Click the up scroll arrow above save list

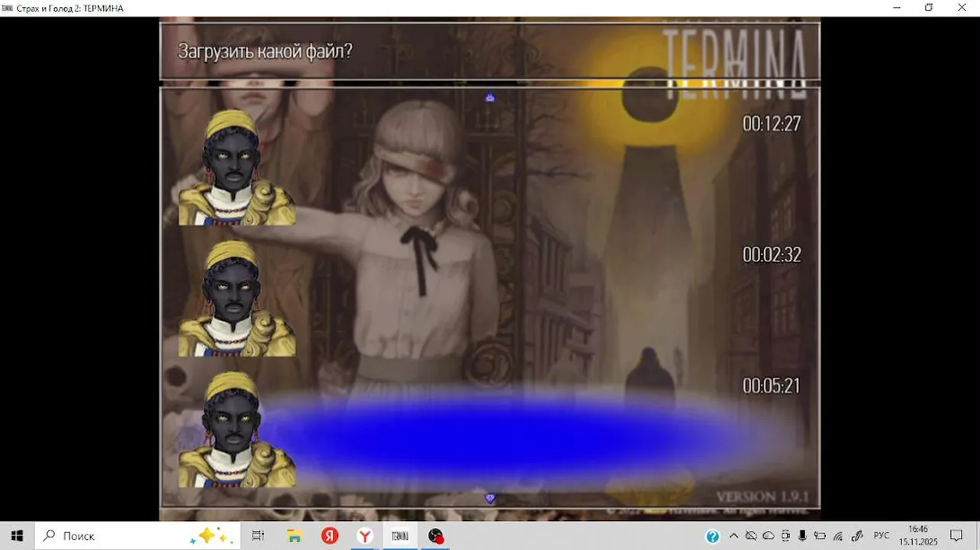click(x=490, y=97)
